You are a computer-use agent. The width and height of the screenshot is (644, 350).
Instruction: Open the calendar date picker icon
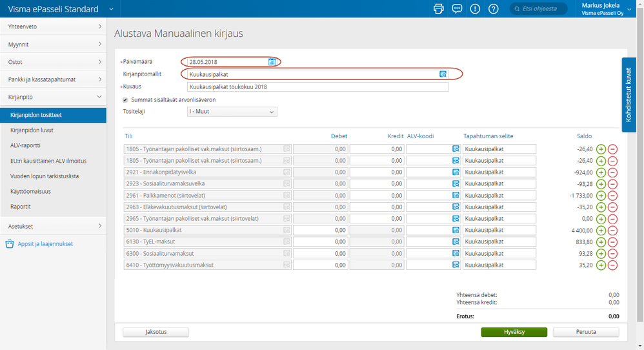click(x=272, y=62)
